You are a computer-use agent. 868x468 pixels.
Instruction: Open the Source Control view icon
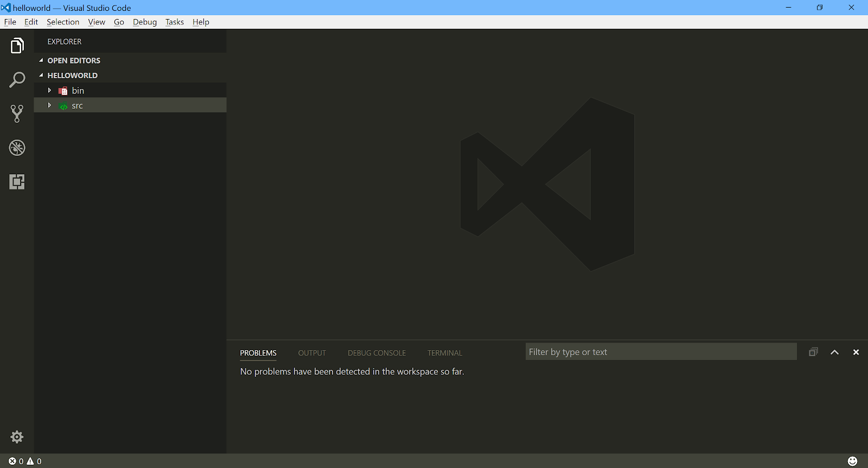[17, 113]
